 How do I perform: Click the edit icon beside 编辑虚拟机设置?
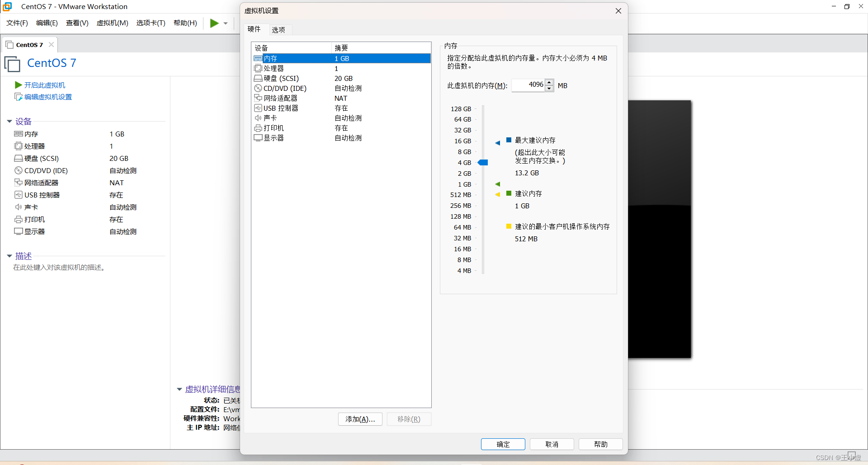(19, 97)
